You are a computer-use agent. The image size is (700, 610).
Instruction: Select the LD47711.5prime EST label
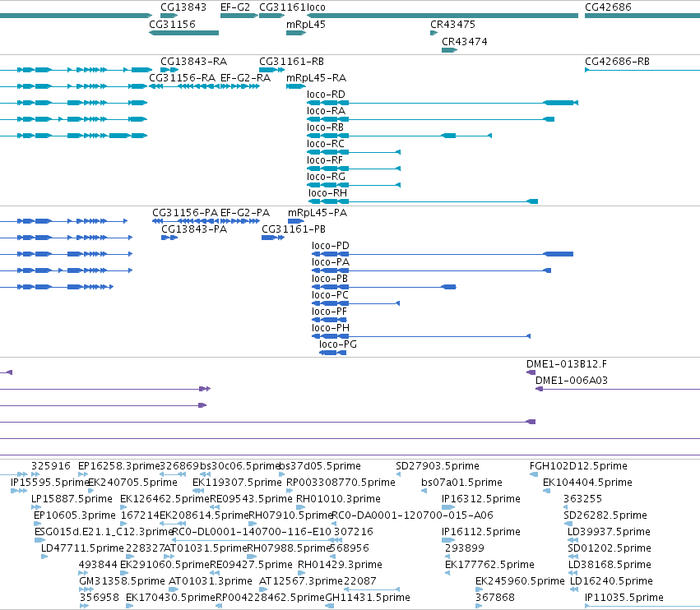coord(82,548)
